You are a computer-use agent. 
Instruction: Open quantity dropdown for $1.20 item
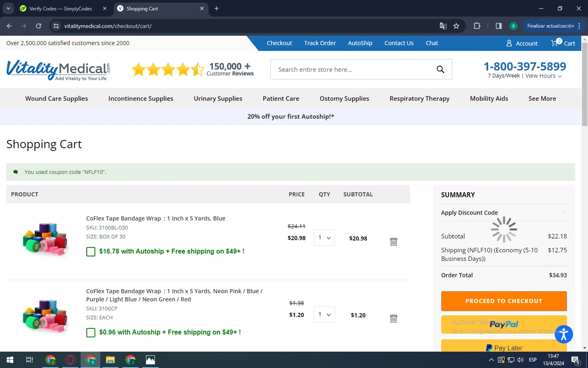(x=324, y=315)
